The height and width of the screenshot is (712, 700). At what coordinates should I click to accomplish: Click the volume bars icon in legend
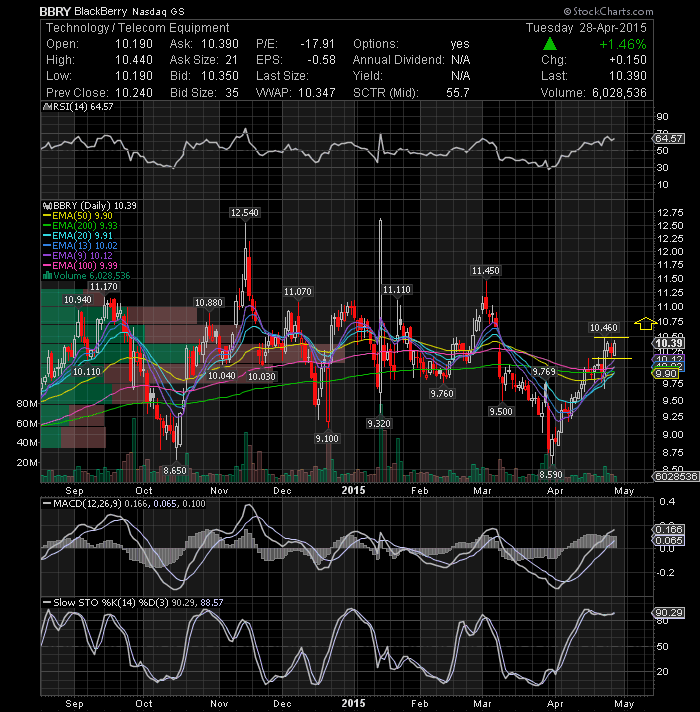tap(47, 276)
